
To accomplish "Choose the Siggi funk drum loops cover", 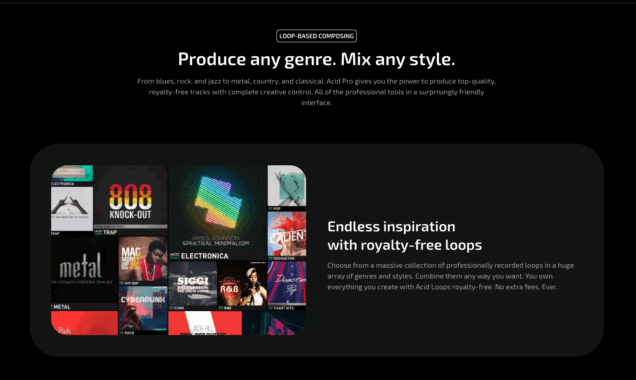I will (x=193, y=284).
